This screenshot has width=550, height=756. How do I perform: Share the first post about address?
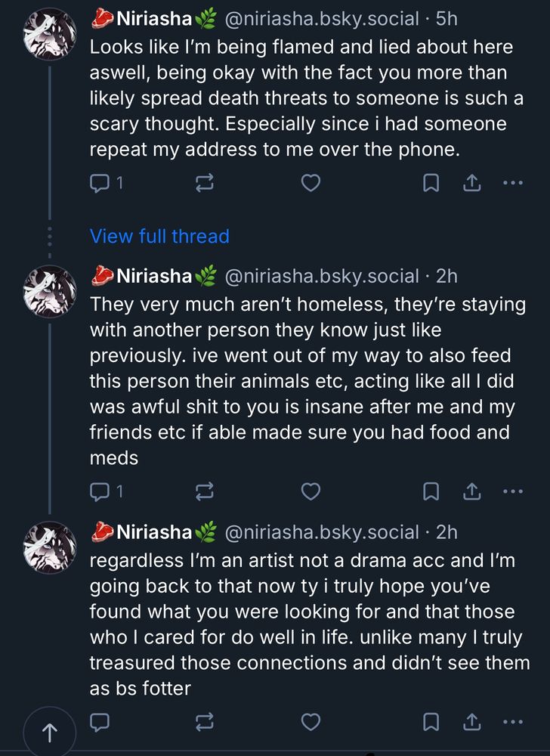point(471,182)
